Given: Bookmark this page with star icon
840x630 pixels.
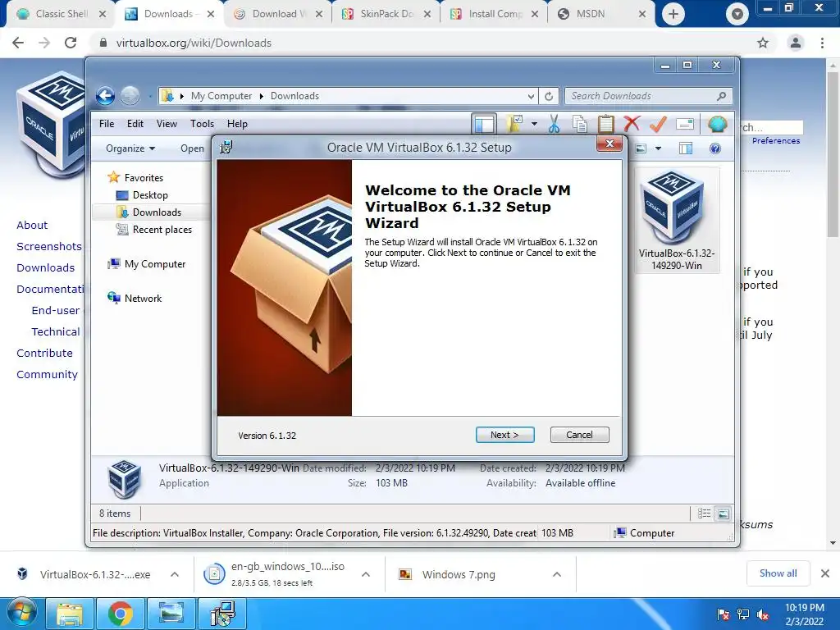Looking at the screenshot, I should (x=763, y=43).
